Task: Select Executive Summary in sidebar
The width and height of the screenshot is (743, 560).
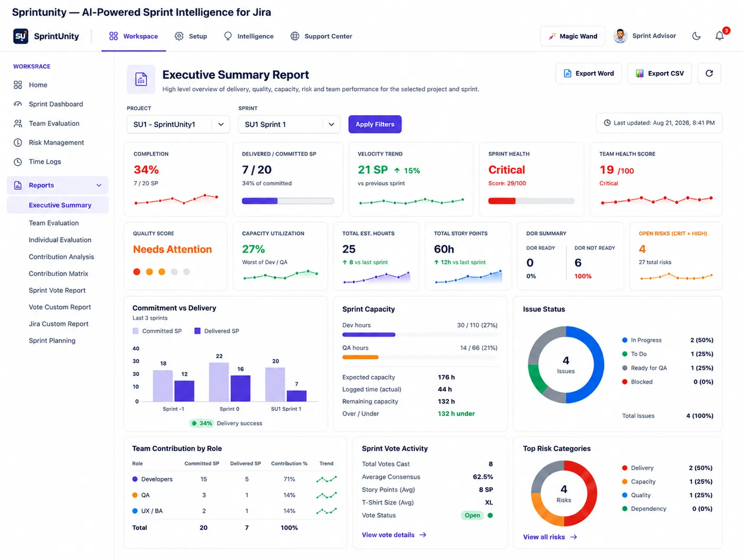Action: click(58, 205)
